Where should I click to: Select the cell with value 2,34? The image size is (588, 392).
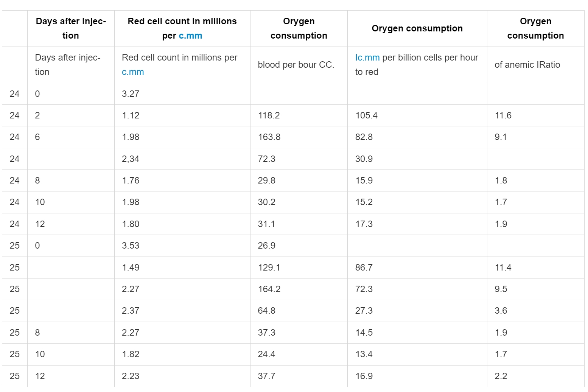tap(182, 159)
